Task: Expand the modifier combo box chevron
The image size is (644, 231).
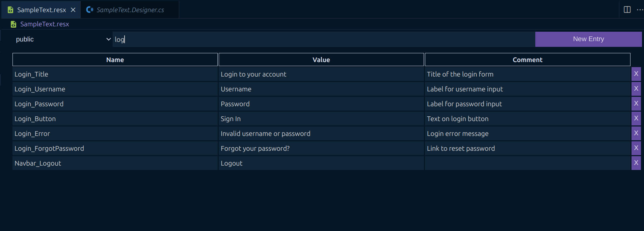Action: pos(108,39)
